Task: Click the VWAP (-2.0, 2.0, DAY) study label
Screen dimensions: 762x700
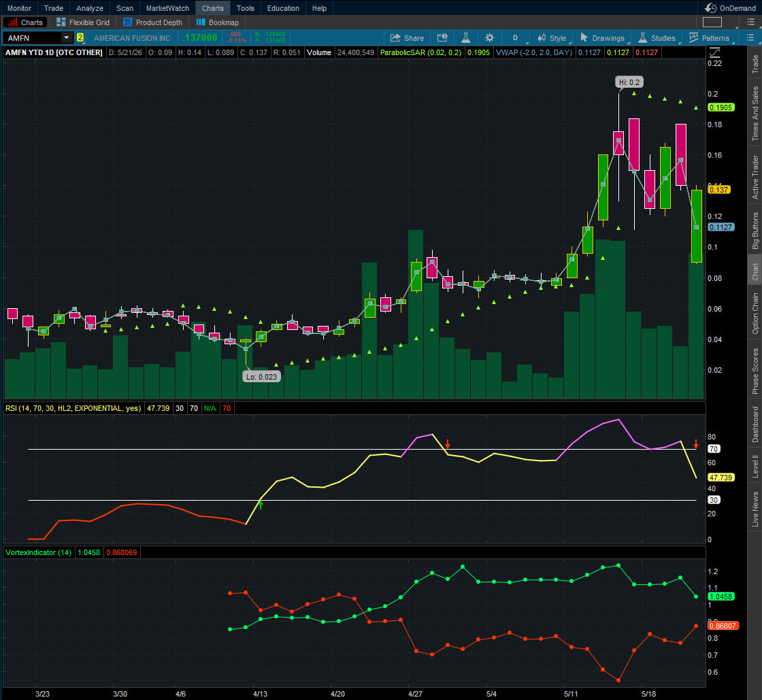Action: 533,52
